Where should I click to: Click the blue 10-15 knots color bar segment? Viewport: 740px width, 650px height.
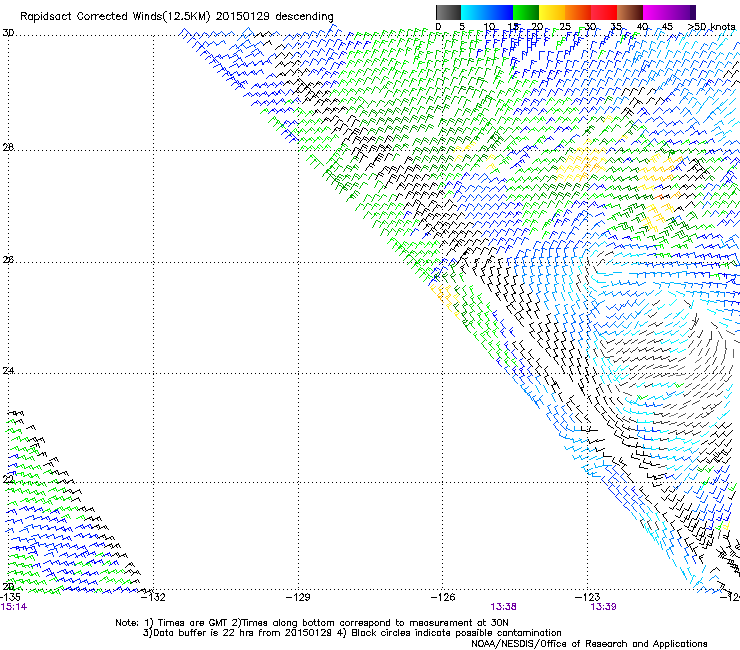tap(500, 12)
